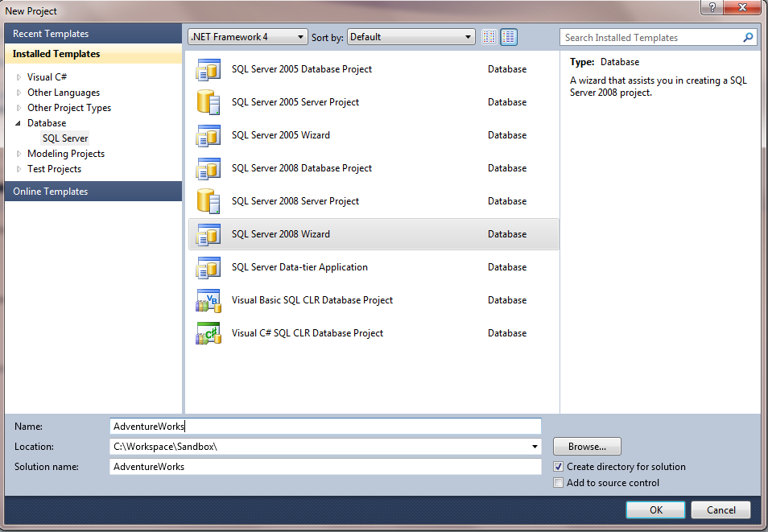Click 'Visual Basic SQL CLR Database Project' text

[x=312, y=299]
